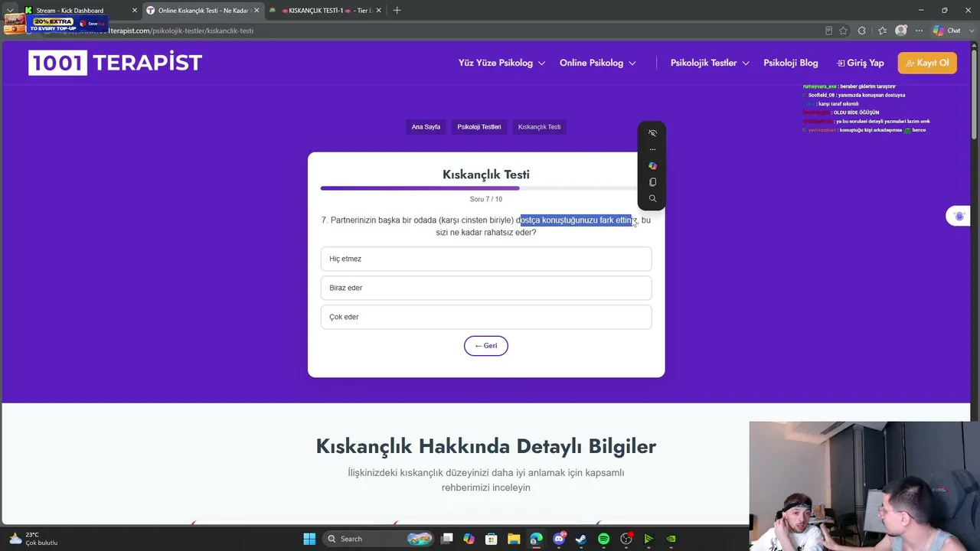The image size is (980, 551).
Task: Click the Kıskançlık Testi breadcrumb
Action: coord(539,127)
